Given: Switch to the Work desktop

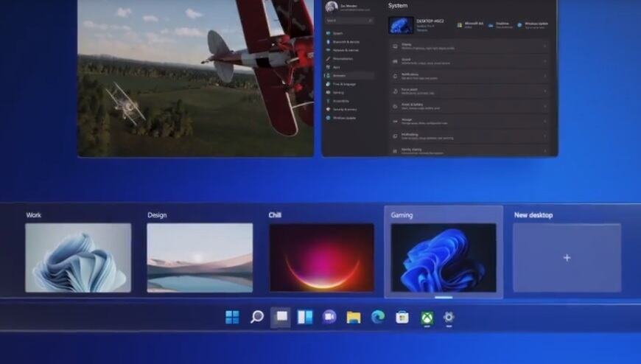Looking at the screenshot, I should point(78,257).
